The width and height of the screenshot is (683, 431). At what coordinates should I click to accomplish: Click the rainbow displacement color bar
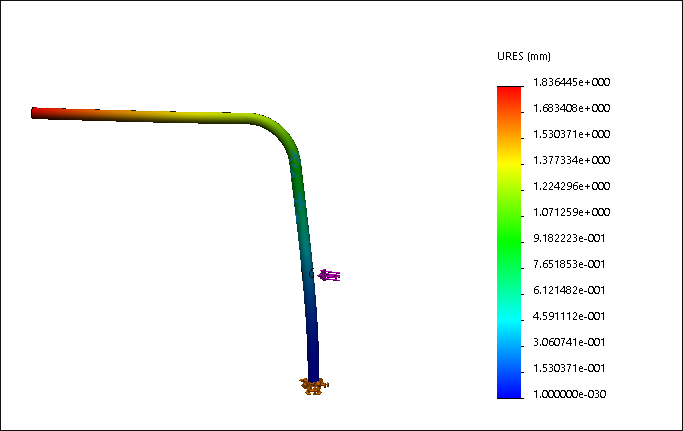pos(509,242)
